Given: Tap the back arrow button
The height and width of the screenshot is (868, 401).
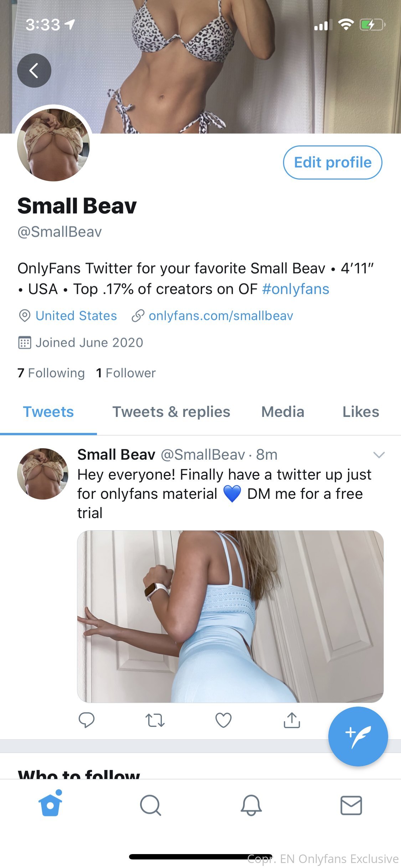Looking at the screenshot, I should tap(34, 71).
